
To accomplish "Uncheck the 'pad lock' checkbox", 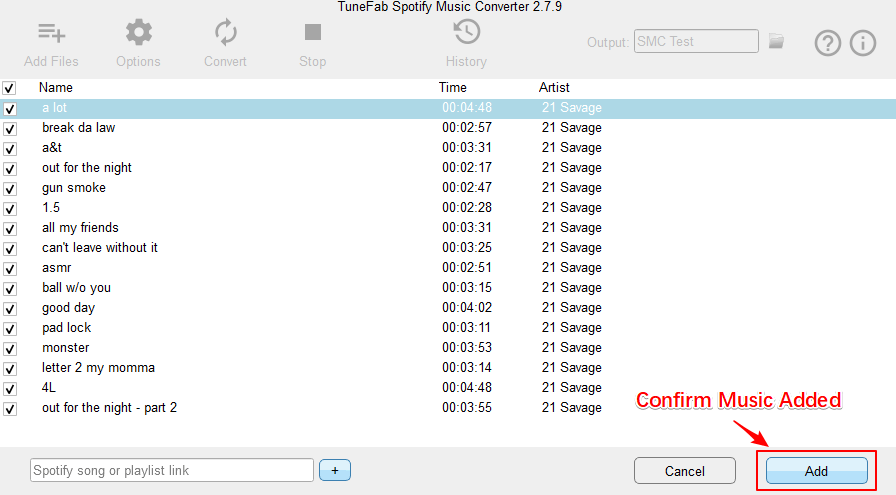I will tap(10, 329).
